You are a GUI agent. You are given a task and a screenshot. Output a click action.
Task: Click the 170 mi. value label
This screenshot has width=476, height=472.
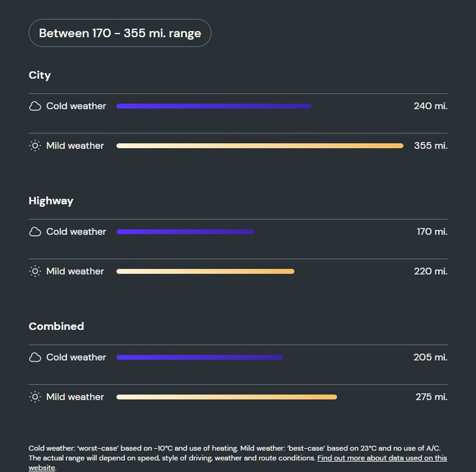432,232
